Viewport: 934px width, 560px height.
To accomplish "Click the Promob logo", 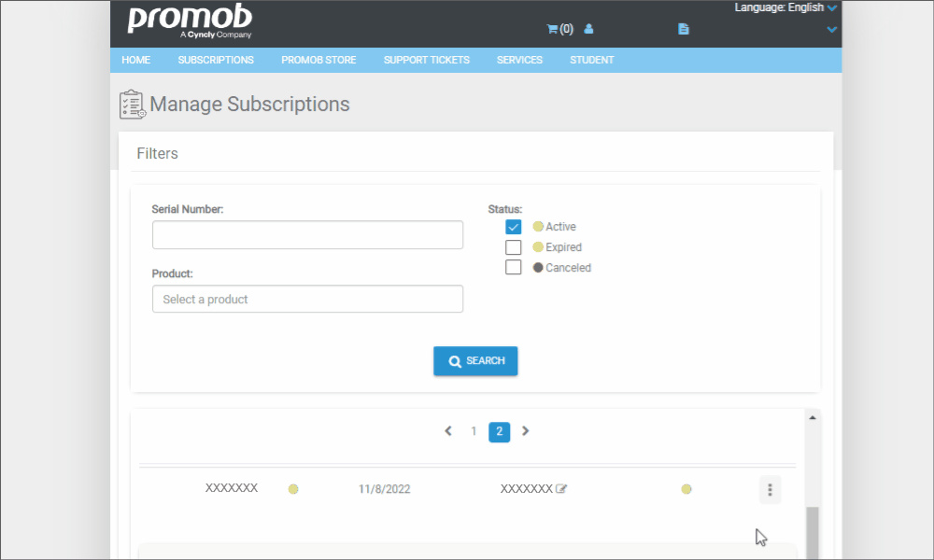I will [190, 21].
